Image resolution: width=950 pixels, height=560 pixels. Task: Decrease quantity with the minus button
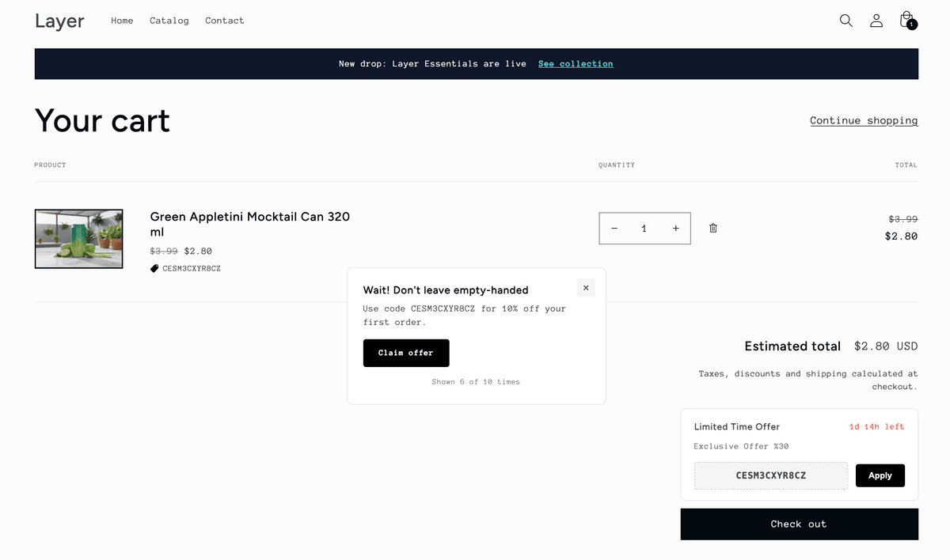(x=614, y=229)
